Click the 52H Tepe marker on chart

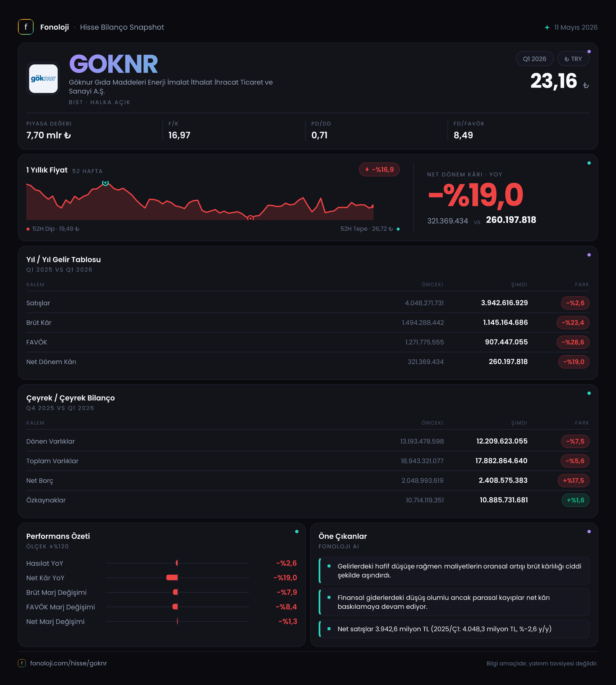click(105, 183)
